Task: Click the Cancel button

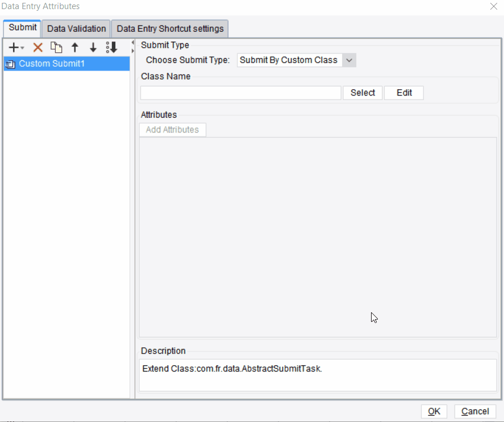Action: tap(475, 411)
